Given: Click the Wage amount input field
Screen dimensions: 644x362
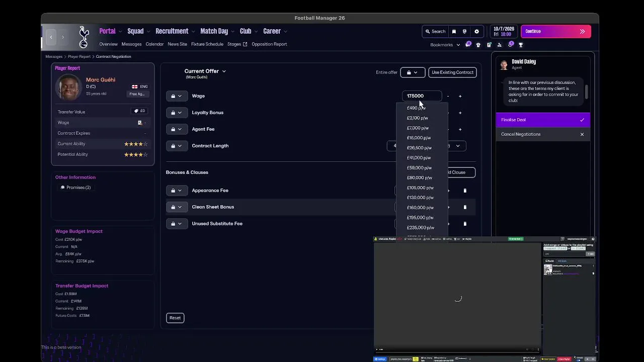Looking at the screenshot, I should [422, 96].
